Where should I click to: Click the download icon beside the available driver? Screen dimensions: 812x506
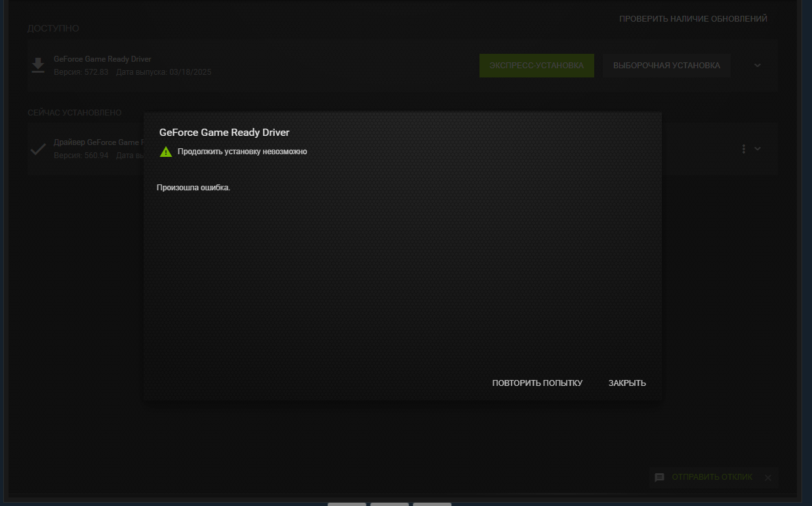pyautogui.click(x=38, y=65)
